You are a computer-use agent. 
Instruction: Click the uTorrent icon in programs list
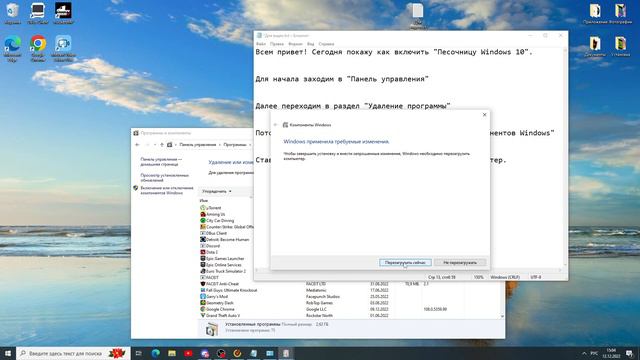pyautogui.click(x=203, y=208)
